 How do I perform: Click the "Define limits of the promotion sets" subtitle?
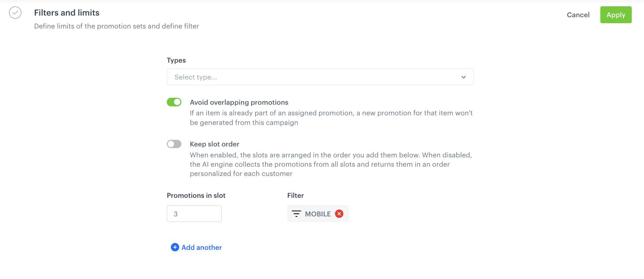coord(116,26)
